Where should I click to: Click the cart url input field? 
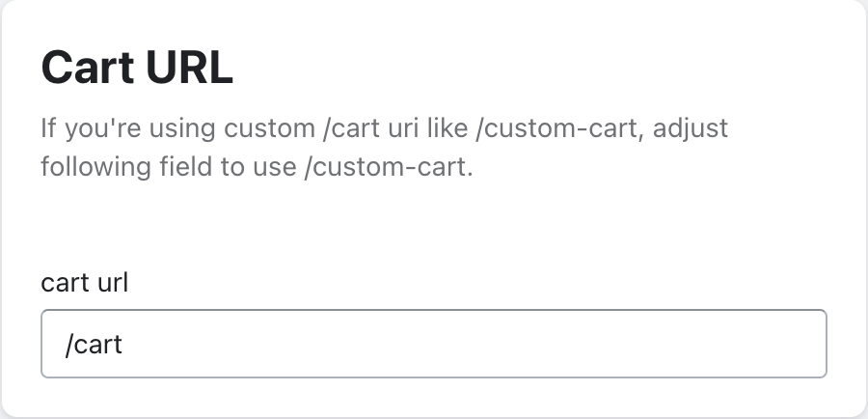[x=433, y=344]
